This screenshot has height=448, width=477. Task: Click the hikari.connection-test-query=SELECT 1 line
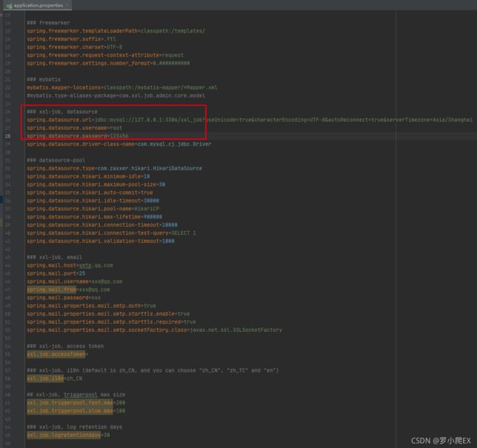[111, 233]
